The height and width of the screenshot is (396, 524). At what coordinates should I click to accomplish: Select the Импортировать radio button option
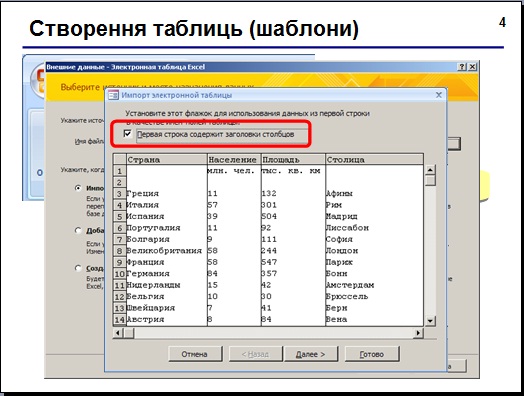click(78, 188)
